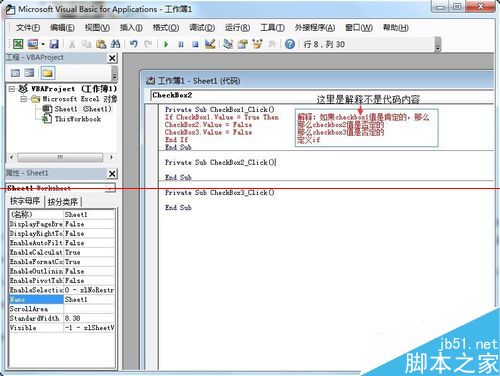Open Find with the binoculars icon
Image resolution: width=500 pixels, height=376 pixels.
115,44
